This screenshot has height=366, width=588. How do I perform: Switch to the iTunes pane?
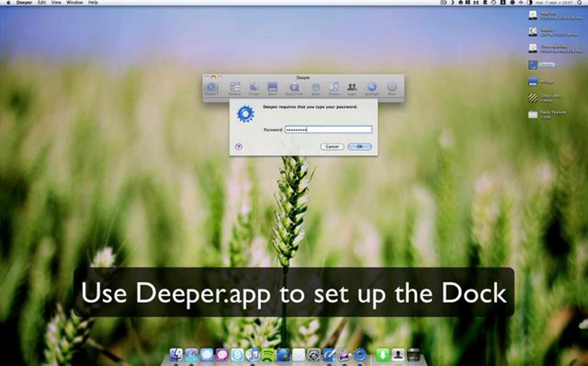[334, 89]
